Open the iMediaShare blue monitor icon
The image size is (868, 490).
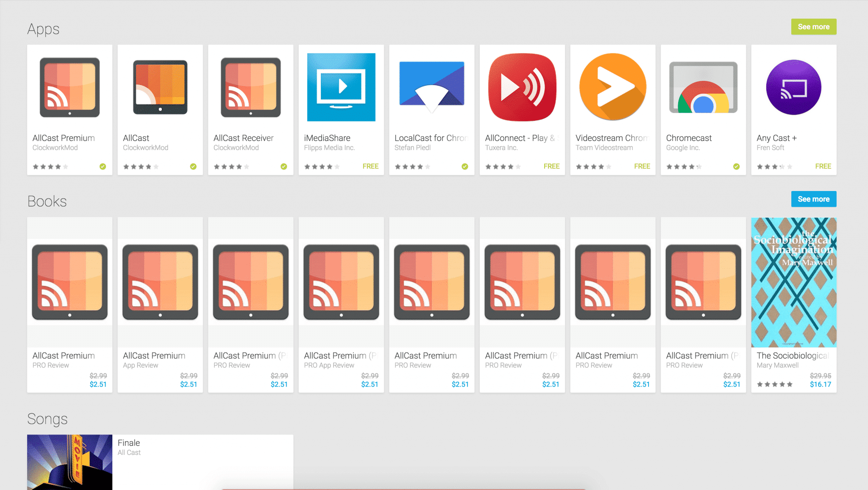tap(341, 87)
